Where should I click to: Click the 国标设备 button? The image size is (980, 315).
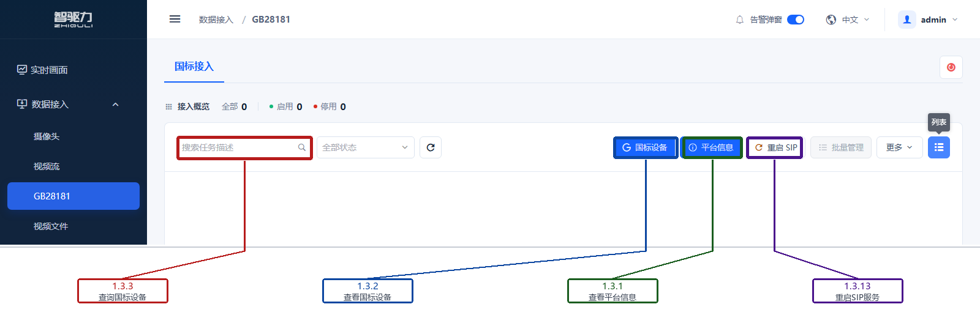click(645, 147)
